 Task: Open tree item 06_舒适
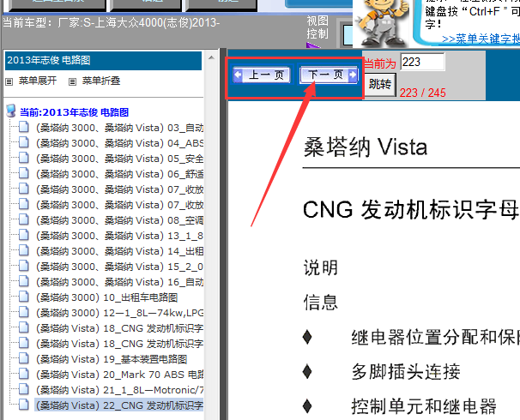(120, 174)
